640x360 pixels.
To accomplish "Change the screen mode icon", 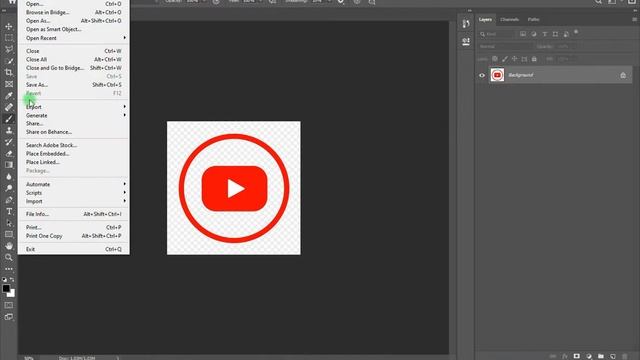I will [9, 317].
